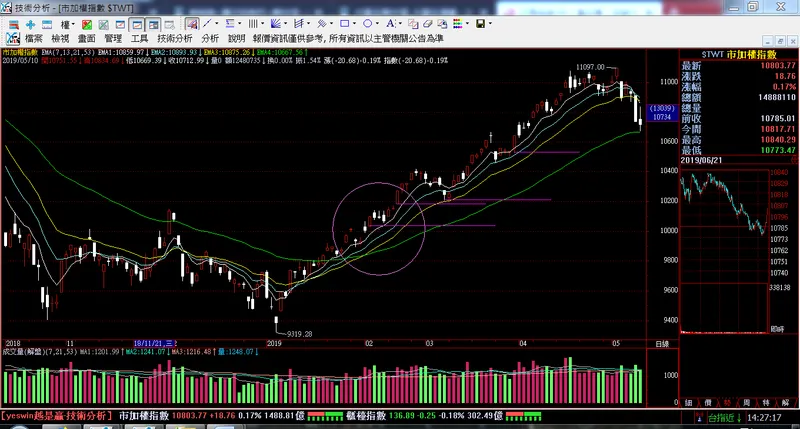Open the 畫面 menu

pyautogui.click(x=87, y=39)
